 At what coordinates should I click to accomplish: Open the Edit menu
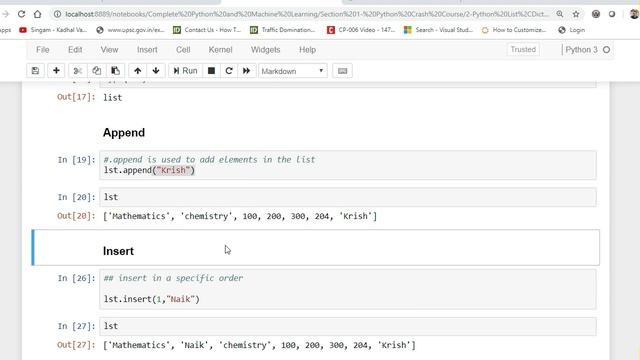[75, 50]
